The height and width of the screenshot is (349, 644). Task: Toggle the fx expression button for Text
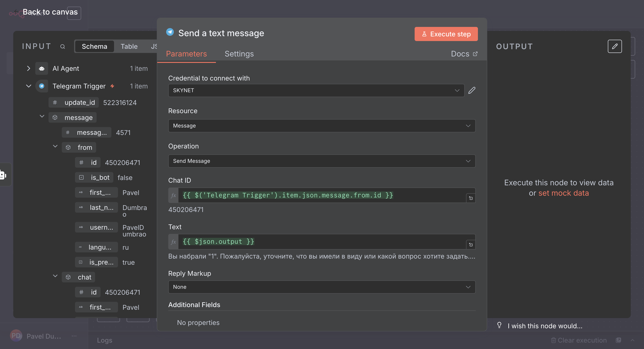coord(174,242)
